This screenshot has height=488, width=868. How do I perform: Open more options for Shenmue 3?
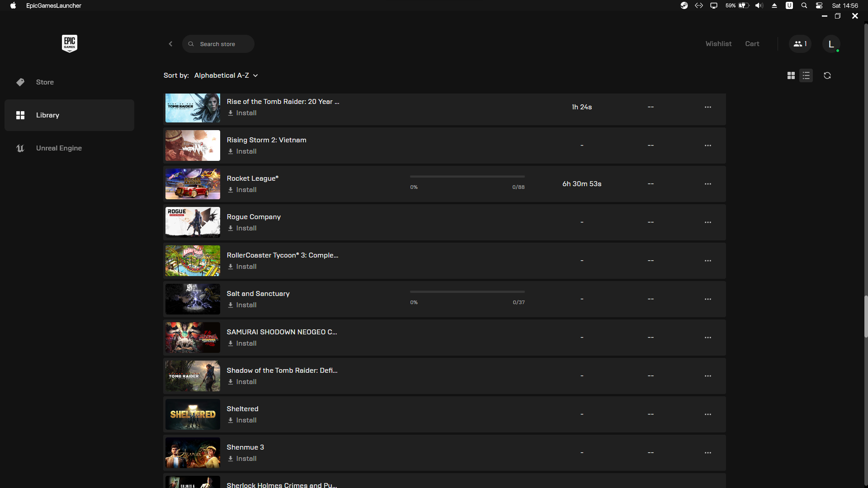point(708,453)
